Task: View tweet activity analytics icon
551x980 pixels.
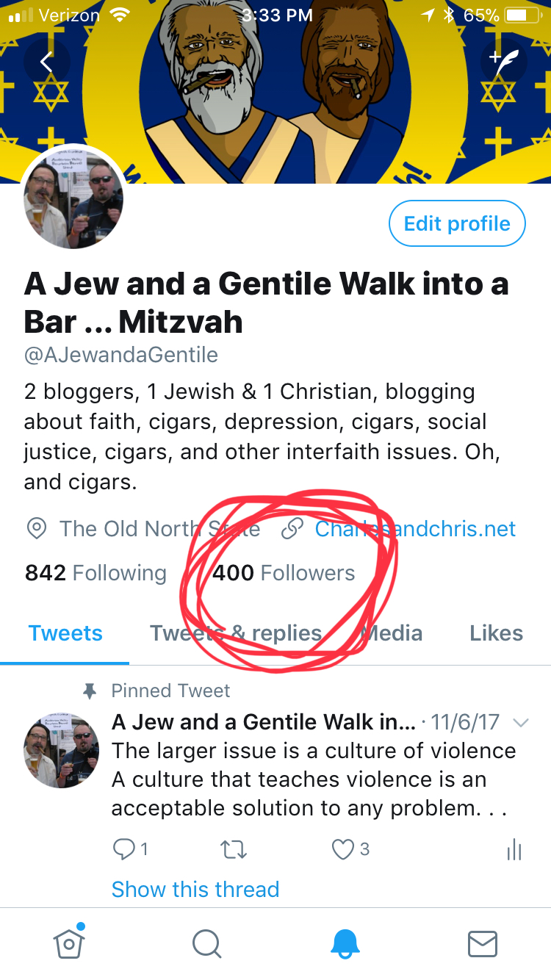Action: coord(514,850)
